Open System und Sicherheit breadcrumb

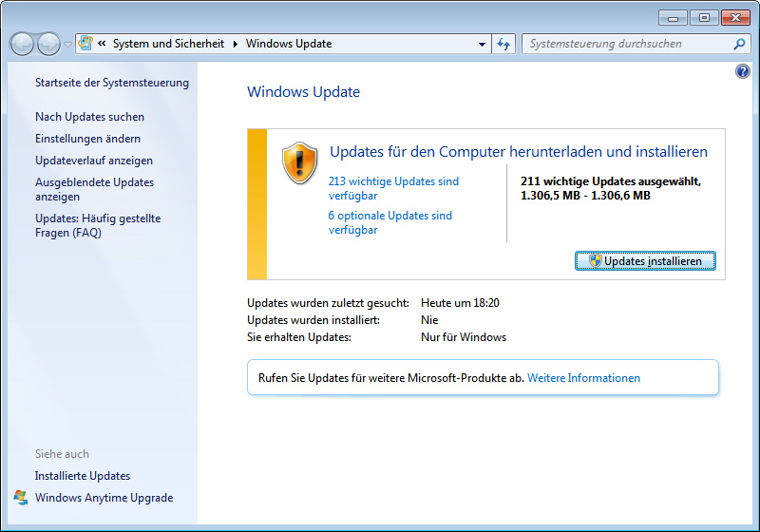click(168, 44)
